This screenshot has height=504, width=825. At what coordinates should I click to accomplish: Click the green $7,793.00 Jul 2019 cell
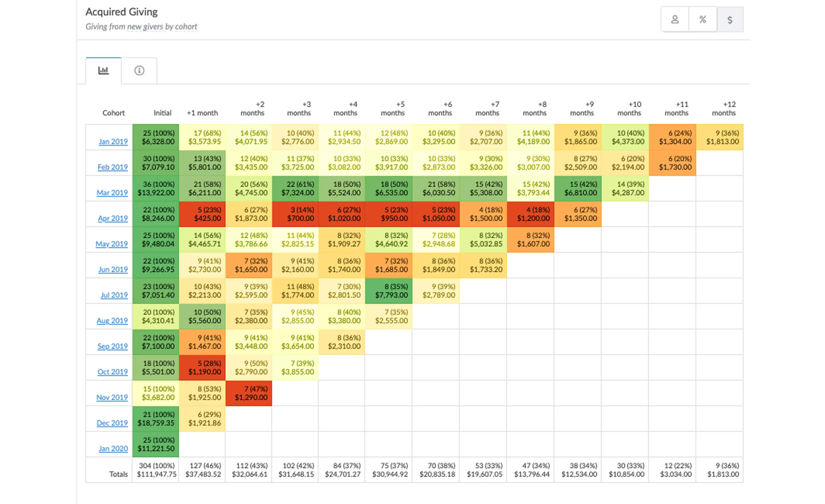point(388,291)
